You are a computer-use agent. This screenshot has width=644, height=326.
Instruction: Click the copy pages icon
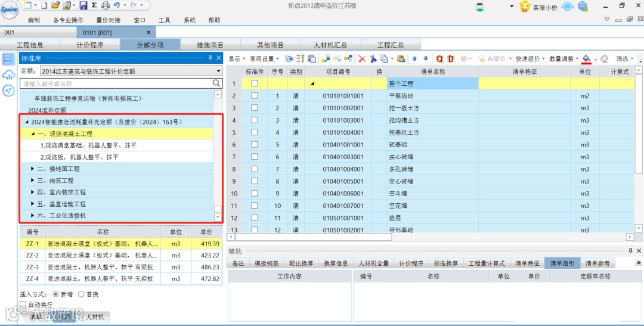coord(385,59)
